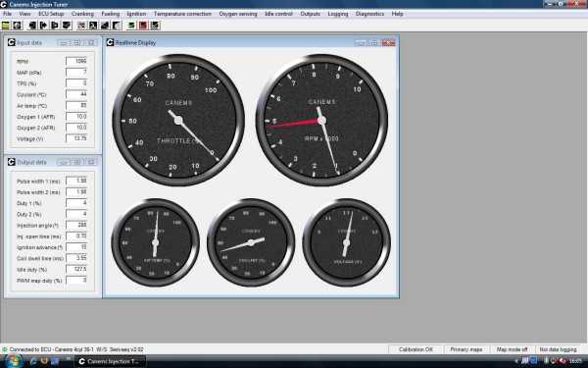This screenshot has width=588, height=368.
Task: Click the right-pointing arrow toolbar icon
Action: point(43,26)
